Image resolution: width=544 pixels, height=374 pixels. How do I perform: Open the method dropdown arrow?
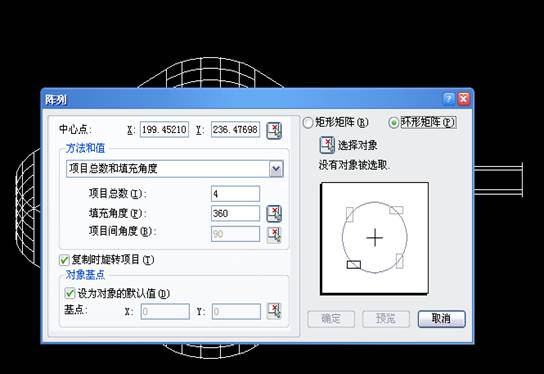(276, 169)
